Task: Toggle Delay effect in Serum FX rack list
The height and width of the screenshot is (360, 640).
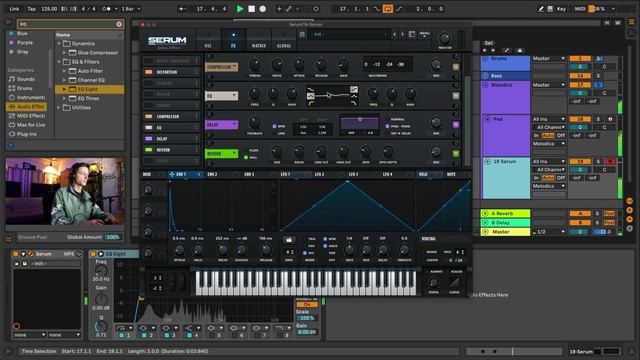Action: pyautogui.click(x=149, y=139)
